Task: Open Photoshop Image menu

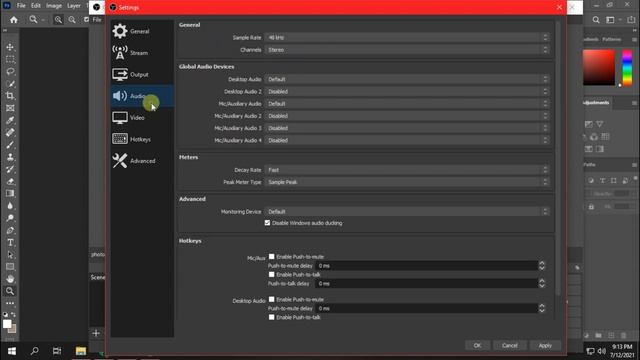Action: 53,6
